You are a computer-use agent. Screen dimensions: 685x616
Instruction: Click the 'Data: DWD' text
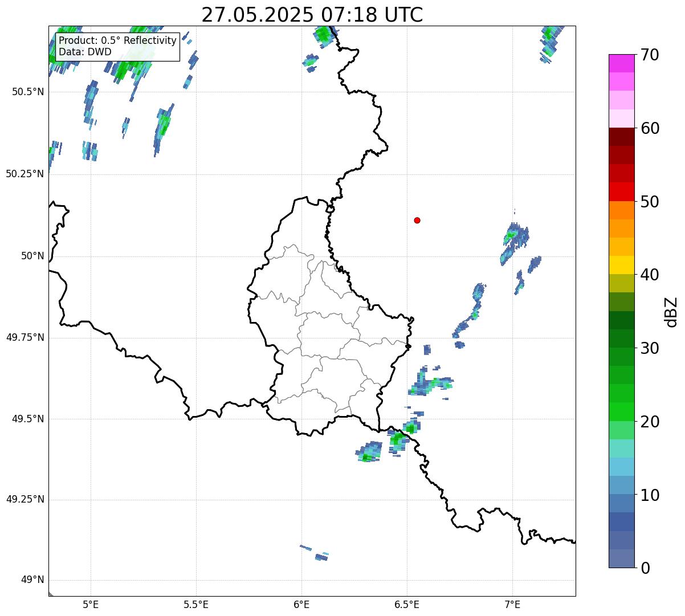(85, 52)
